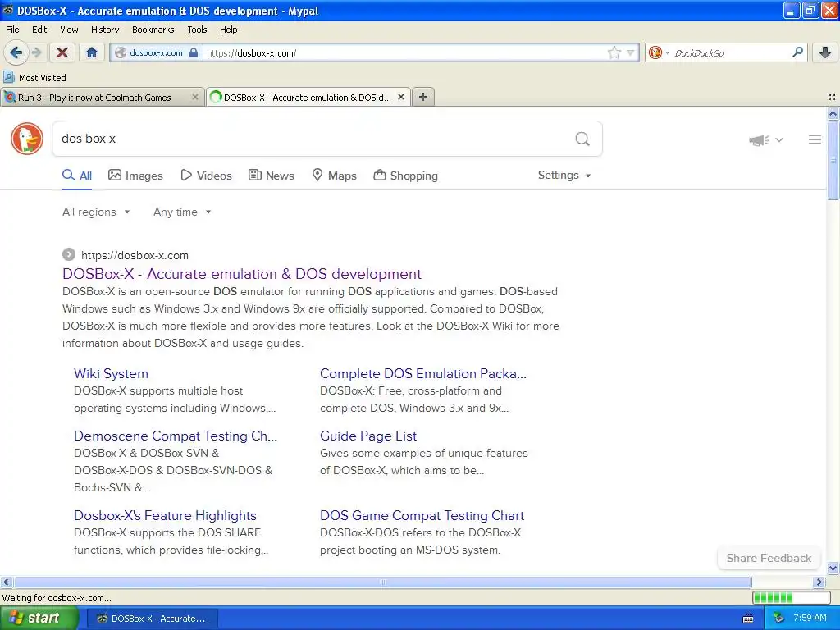This screenshot has width=840, height=630.
Task: Open the Any time filter dropdown
Action: pyautogui.click(x=182, y=212)
